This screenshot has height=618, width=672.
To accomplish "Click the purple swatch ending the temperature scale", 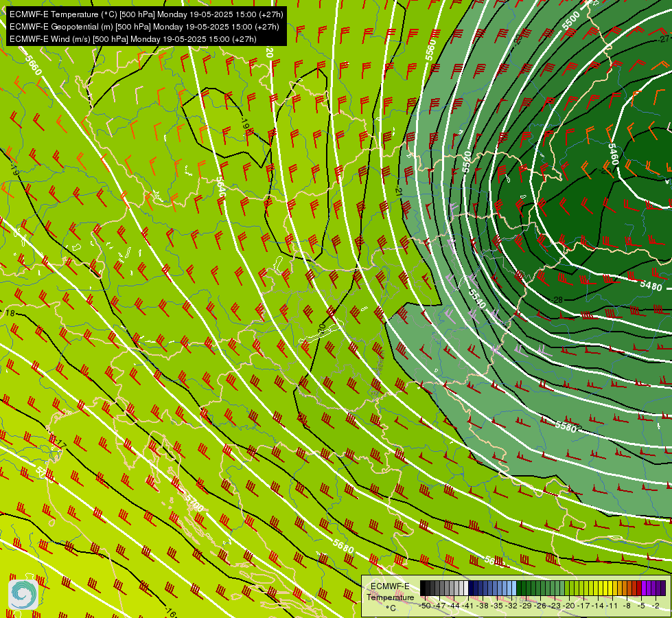I will point(663,588).
